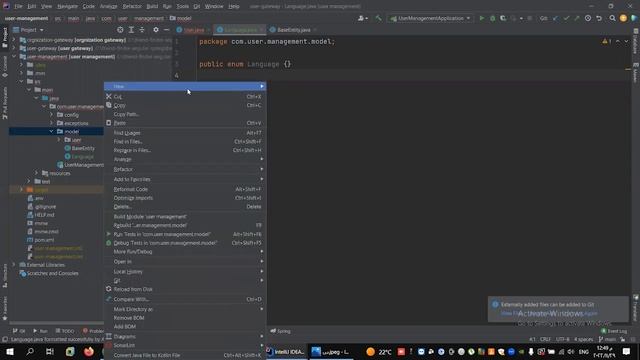The image size is (640, 360).
Task: Click the Windows taskbar search icon
Action: (30, 351)
